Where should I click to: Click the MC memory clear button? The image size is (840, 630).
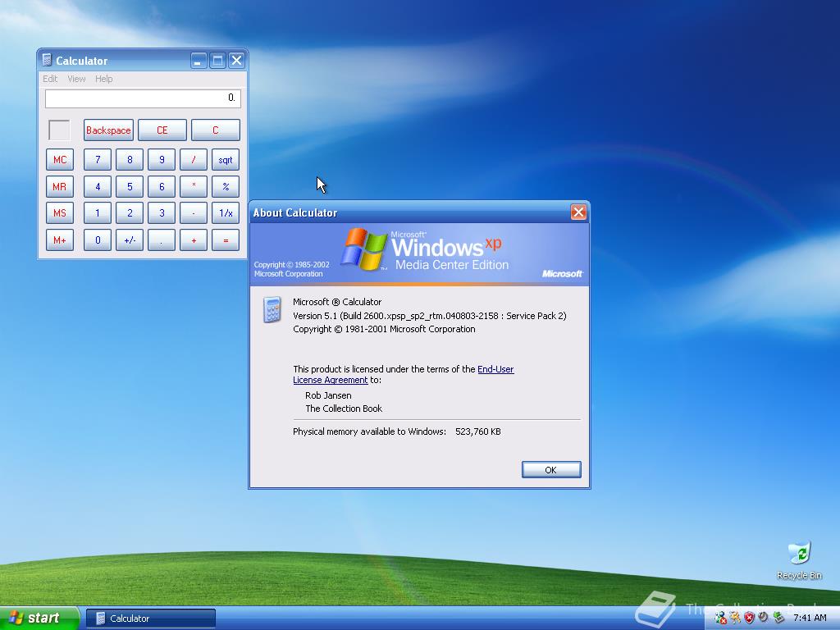60,160
